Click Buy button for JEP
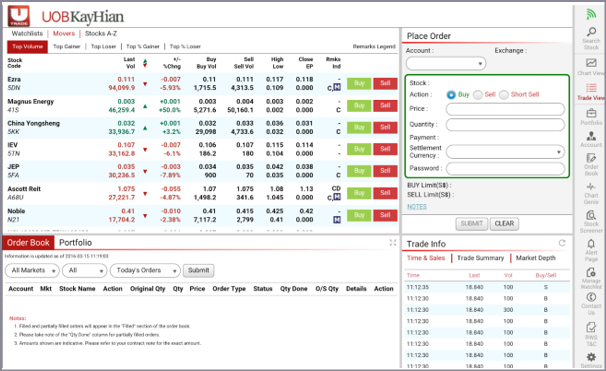Image resolution: width=606 pixels, height=371 pixels. 359,171
